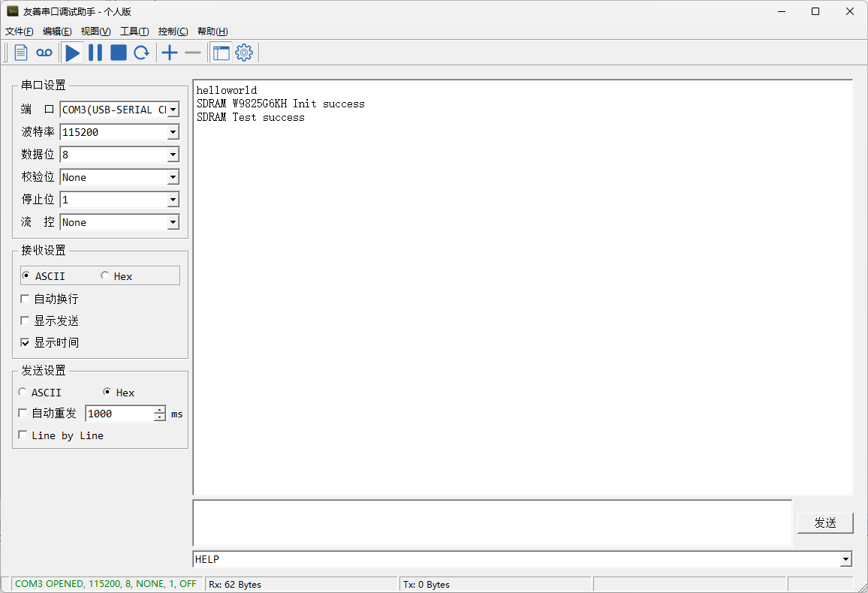This screenshot has width=868, height=593.
Task: Open the 端口 COM3 port dropdown
Action: pyautogui.click(x=173, y=110)
